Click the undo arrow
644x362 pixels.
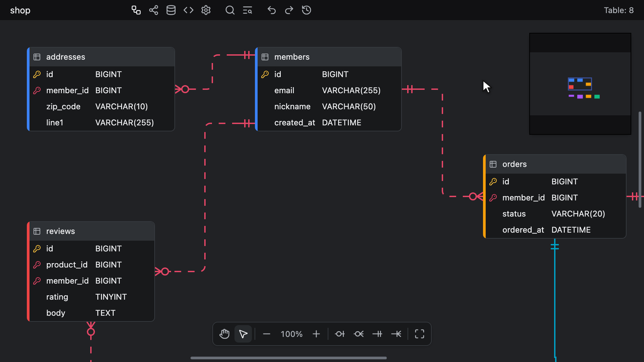(272, 10)
